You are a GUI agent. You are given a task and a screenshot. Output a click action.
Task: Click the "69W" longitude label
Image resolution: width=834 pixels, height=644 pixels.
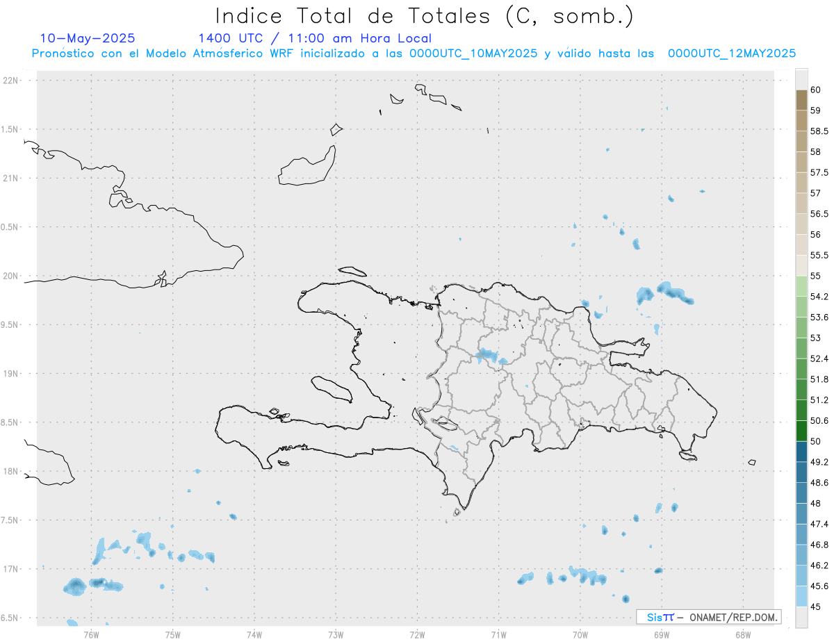(x=662, y=635)
